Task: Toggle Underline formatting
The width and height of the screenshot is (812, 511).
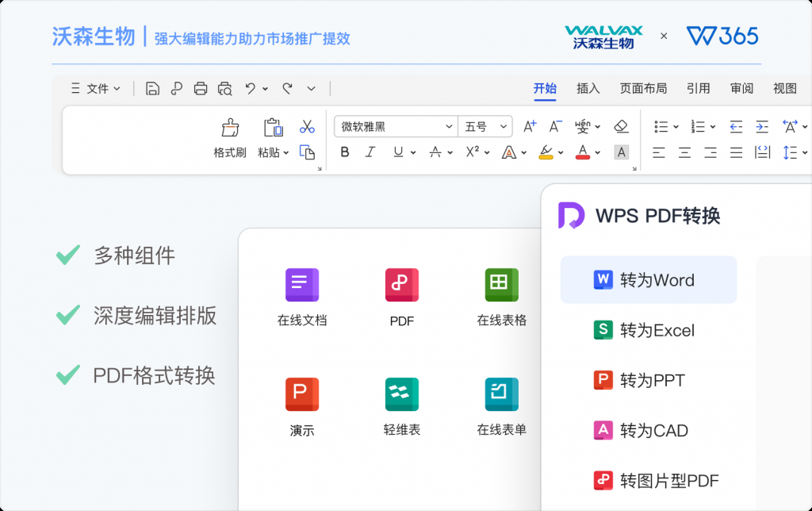Action: [x=398, y=152]
